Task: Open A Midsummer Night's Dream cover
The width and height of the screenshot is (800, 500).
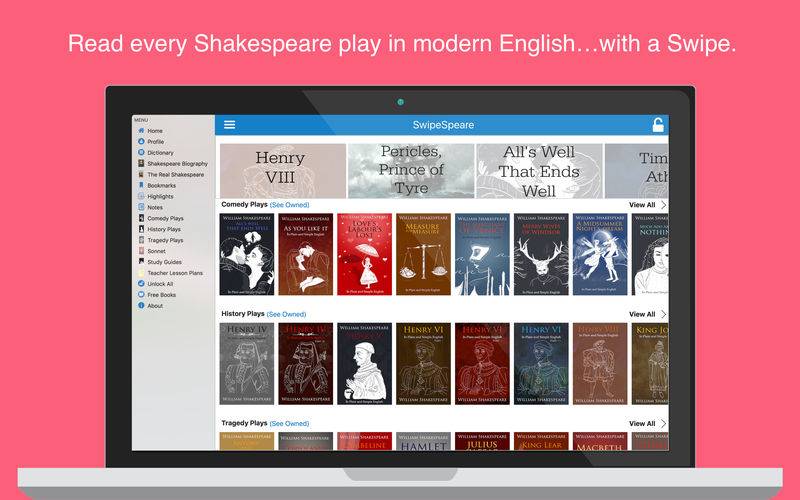Action: click(x=600, y=254)
